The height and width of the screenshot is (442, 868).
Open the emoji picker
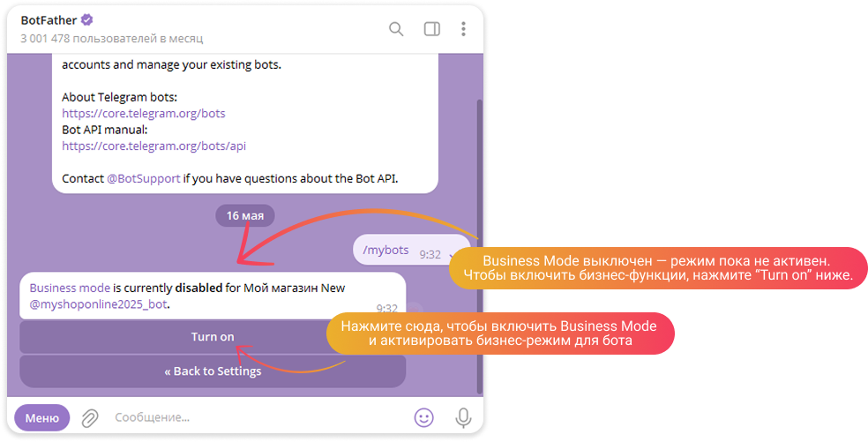coord(424,417)
